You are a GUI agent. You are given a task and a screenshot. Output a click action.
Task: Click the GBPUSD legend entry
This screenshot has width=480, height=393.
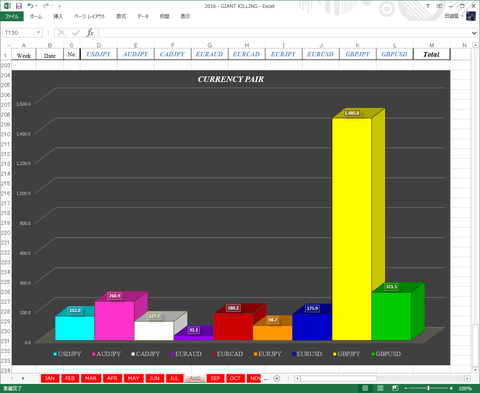click(x=386, y=354)
